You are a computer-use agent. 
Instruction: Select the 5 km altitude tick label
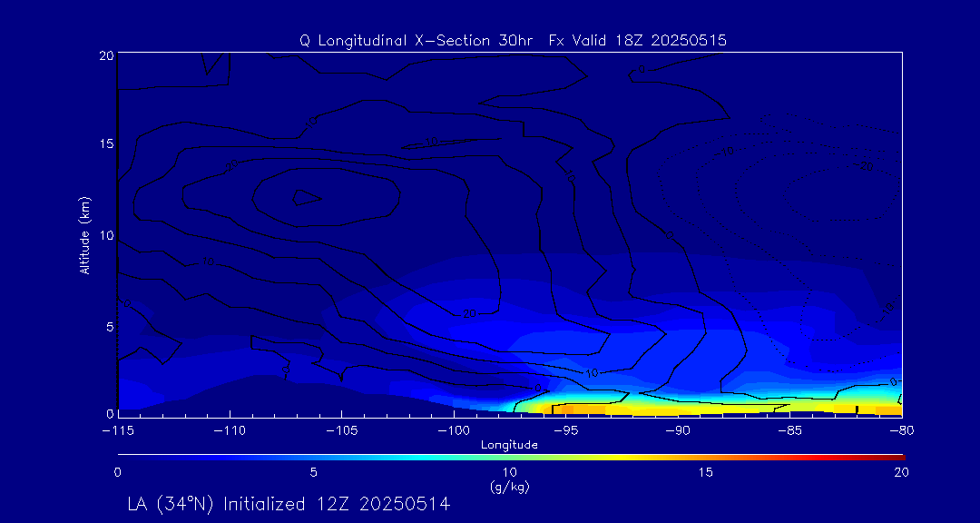click(x=108, y=325)
